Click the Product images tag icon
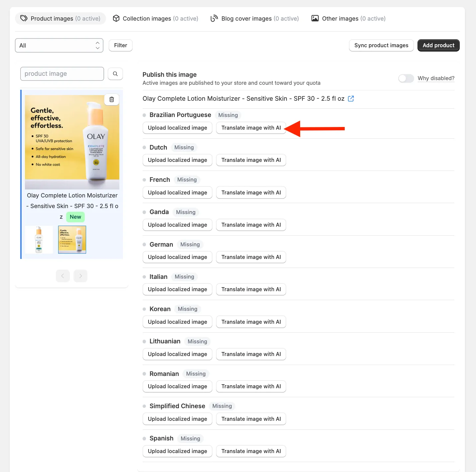This screenshot has height=472, width=476. tap(24, 18)
